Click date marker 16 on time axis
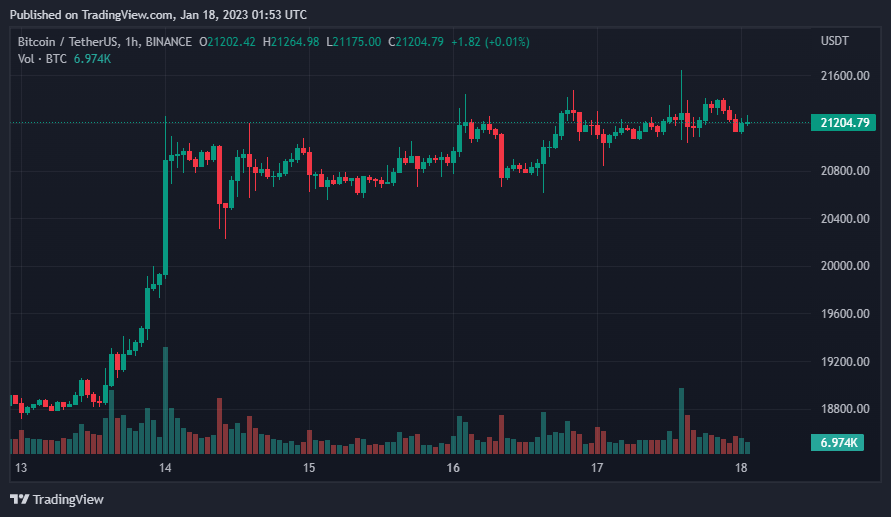Viewport: 891px width, 517px height. click(453, 468)
